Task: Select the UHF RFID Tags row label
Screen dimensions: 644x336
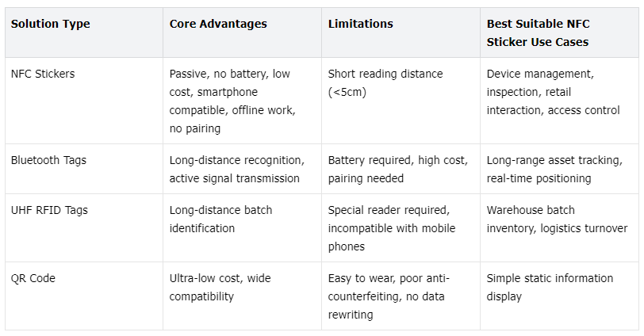Action: [49, 210]
